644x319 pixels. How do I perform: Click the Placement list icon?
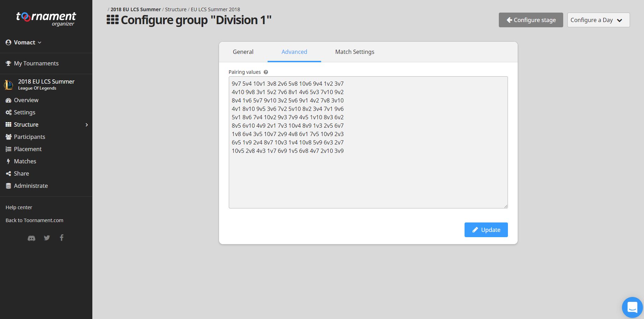coord(8,149)
